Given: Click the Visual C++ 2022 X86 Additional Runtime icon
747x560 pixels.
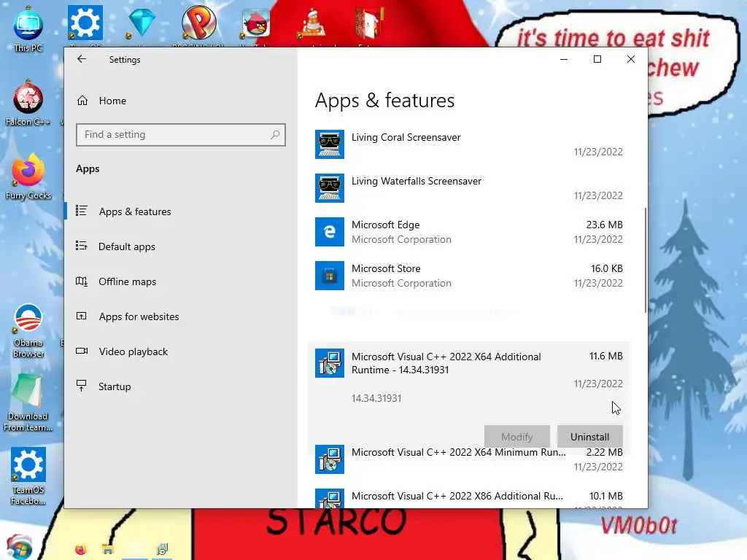Looking at the screenshot, I should [330, 498].
